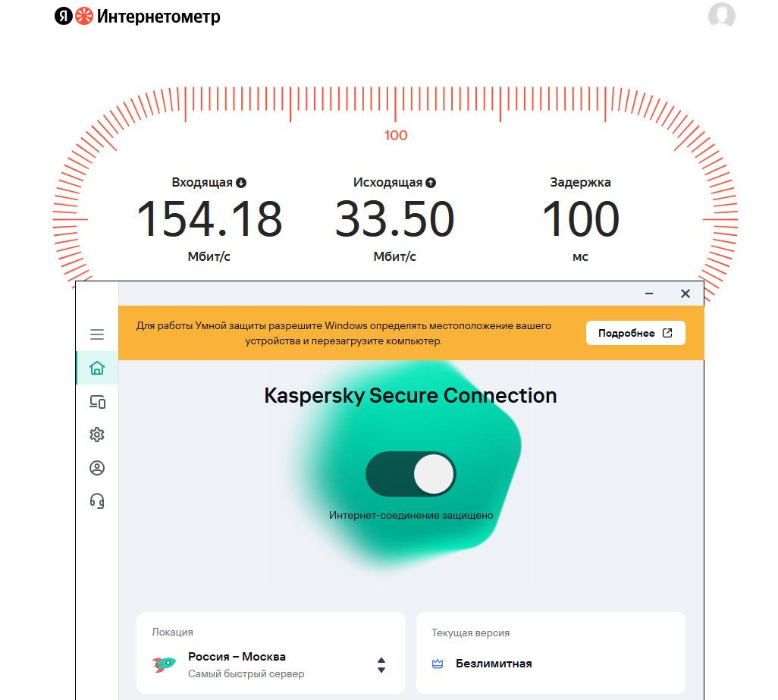Click the 33.50 outgoing speed value
The width and height of the screenshot is (778, 700).
(394, 218)
